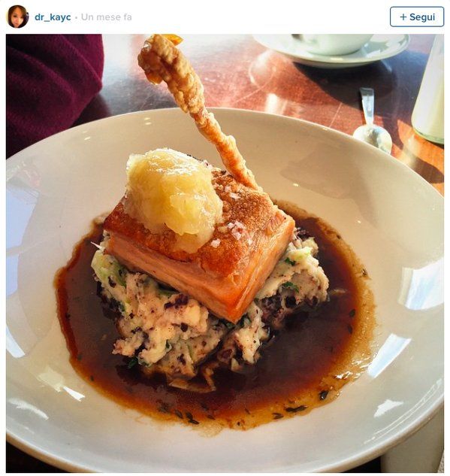Click the 'Un mese fa' timestamp
Viewport: 450px width, 476px height.
(x=106, y=17)
